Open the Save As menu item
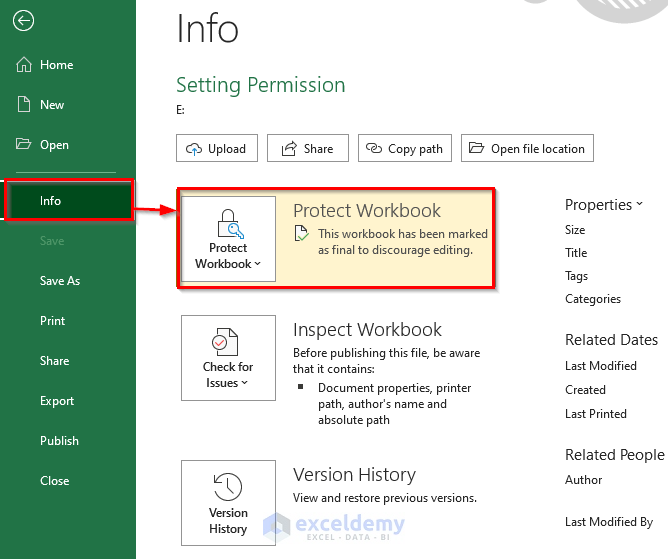The image size is (668, 559). [x=60, y=281]
